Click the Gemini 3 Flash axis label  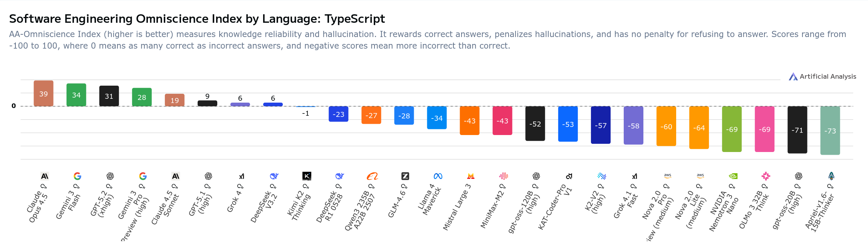[x=69, y=205]
